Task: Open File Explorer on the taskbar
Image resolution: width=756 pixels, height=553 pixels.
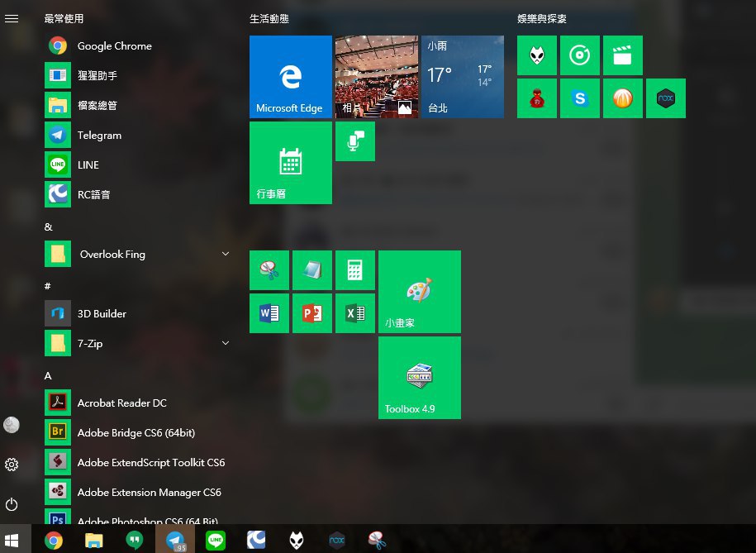Action: point(94,540)
